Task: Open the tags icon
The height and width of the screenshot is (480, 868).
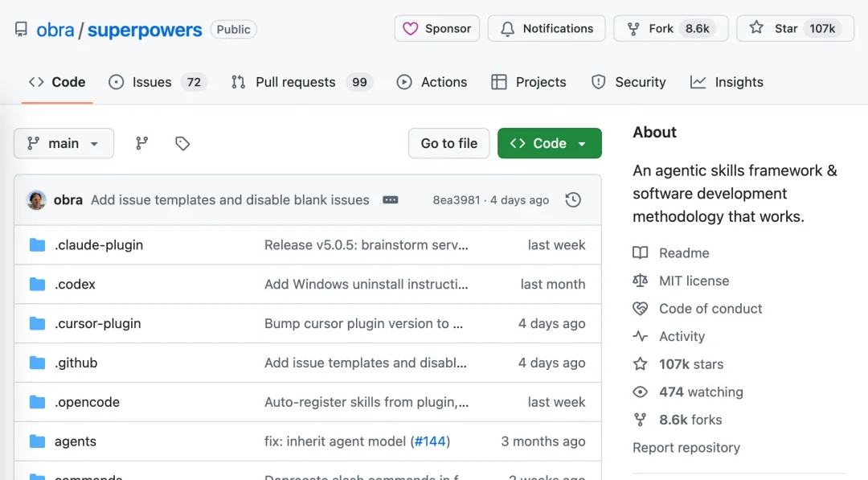Action: tap(182, 143)
